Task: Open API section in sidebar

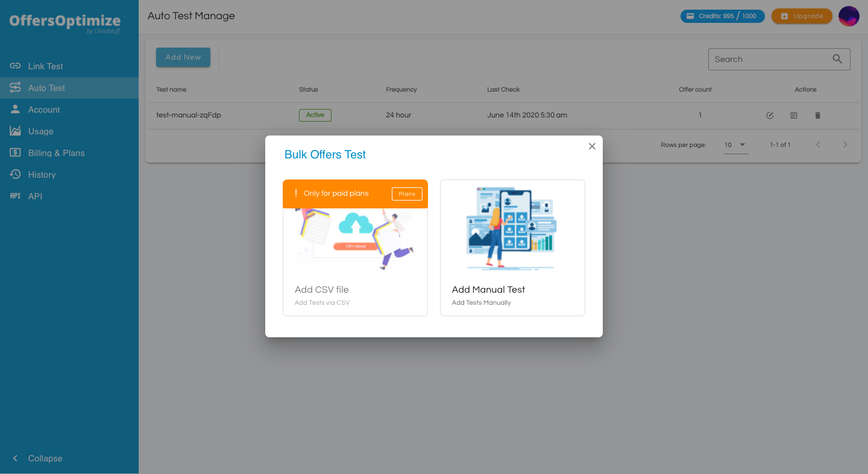Action: click(69, 196)
